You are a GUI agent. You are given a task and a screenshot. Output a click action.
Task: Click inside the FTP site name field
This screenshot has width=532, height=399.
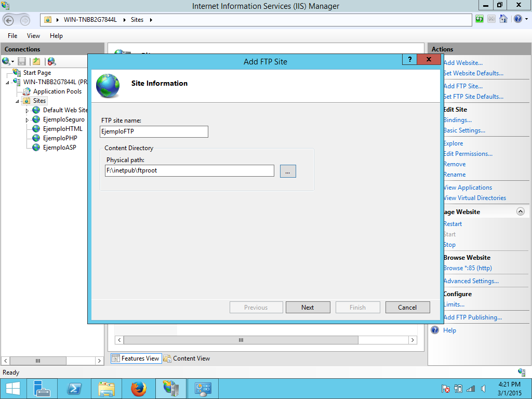(154, 131)
